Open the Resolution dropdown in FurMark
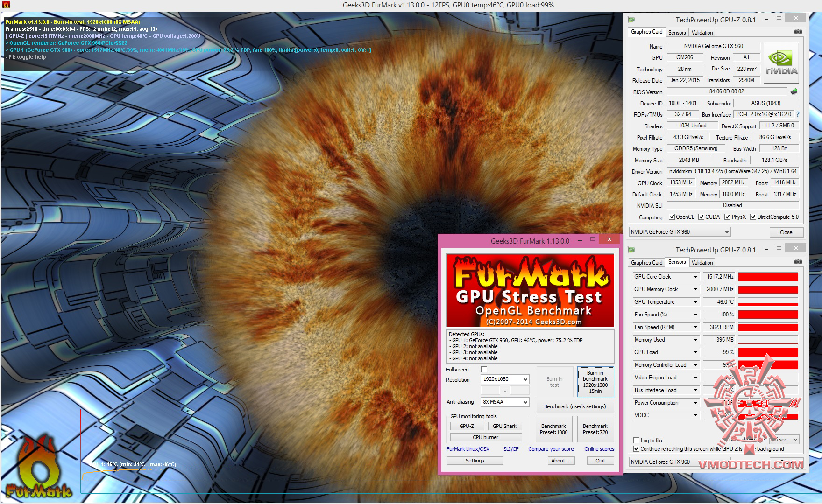This screenshot has width=822, height=504. tap(505, 379)
